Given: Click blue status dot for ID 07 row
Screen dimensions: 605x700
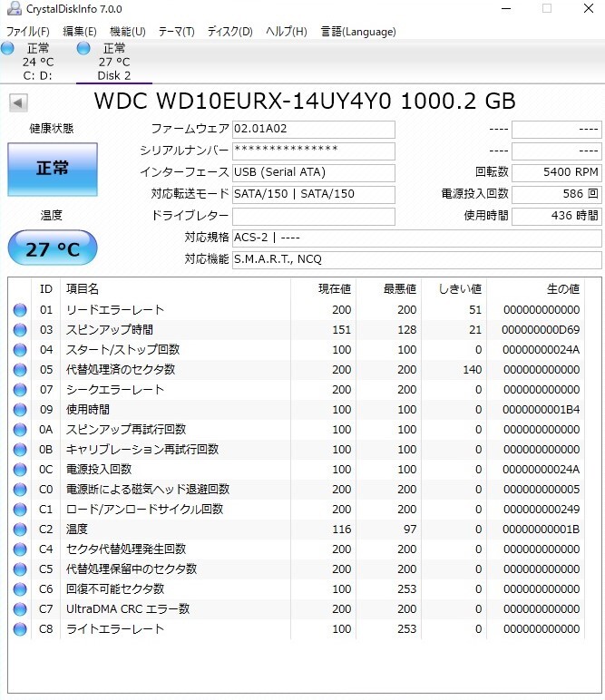Looking at the screenshot, I should click(x=20, y=390).
